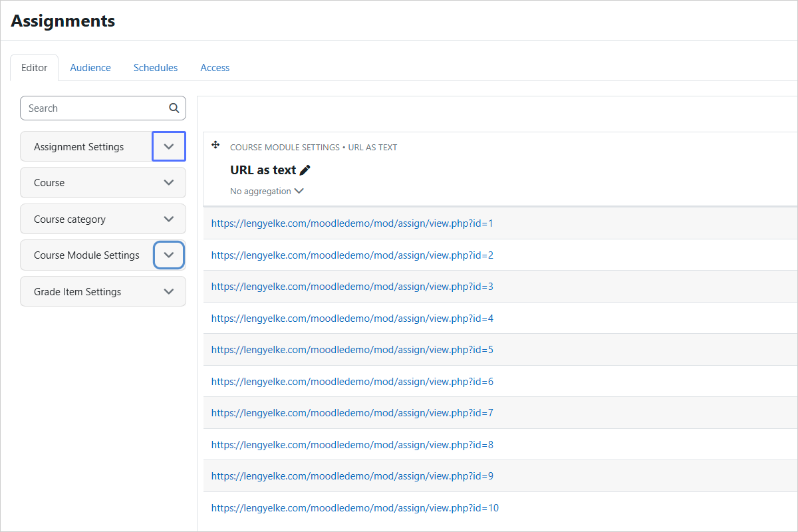Open the assignment link ending id=7
The image size is (798, 532).
pyautogui.click(x=352, y=413)
